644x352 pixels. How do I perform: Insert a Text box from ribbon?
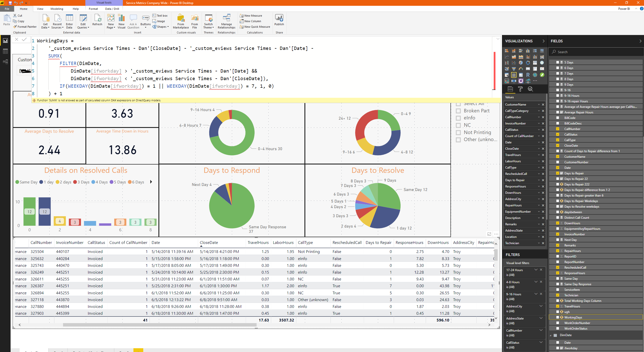160,16
